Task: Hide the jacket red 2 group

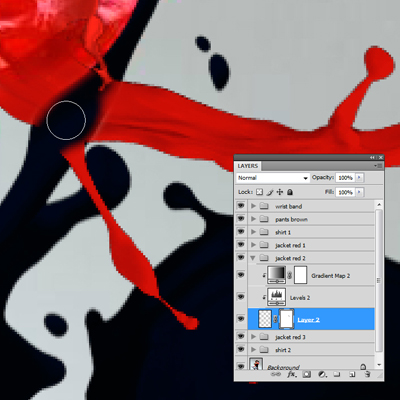Action: pyautogui.click(x=241, y=258)
